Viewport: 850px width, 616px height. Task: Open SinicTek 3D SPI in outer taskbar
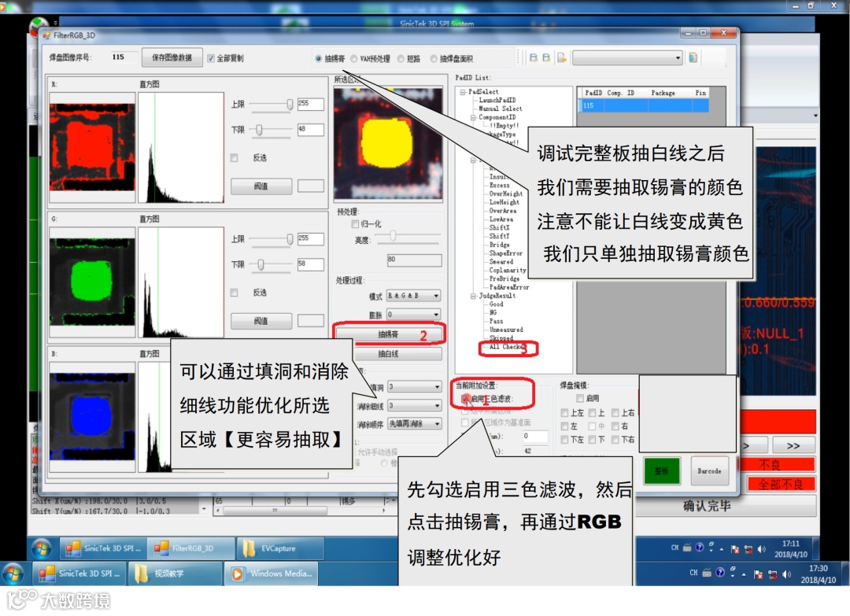[79, 574]
